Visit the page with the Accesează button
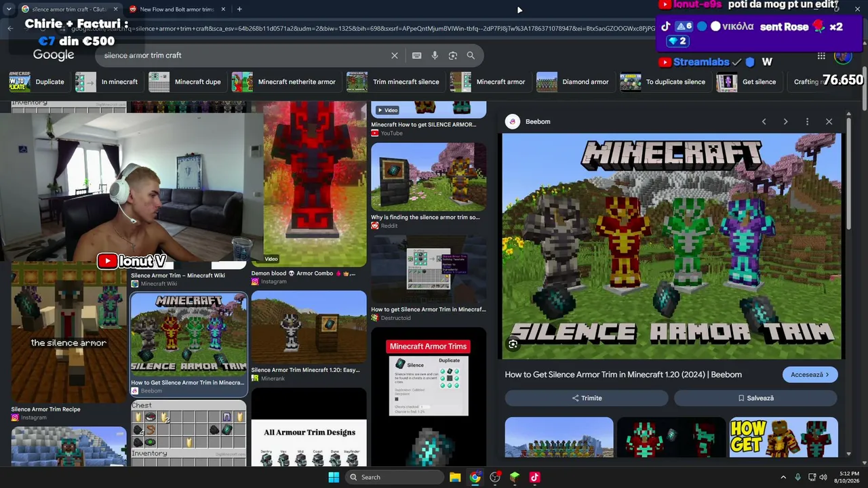 (x=810, y=375)
